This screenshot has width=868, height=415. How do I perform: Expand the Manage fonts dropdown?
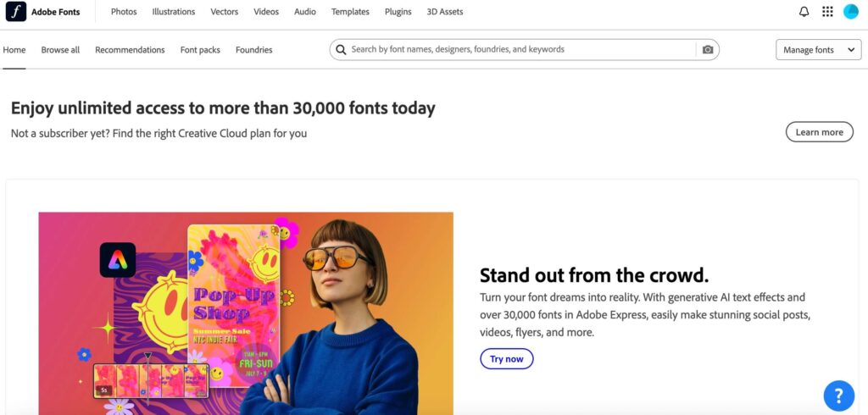[x=818, y=50]
